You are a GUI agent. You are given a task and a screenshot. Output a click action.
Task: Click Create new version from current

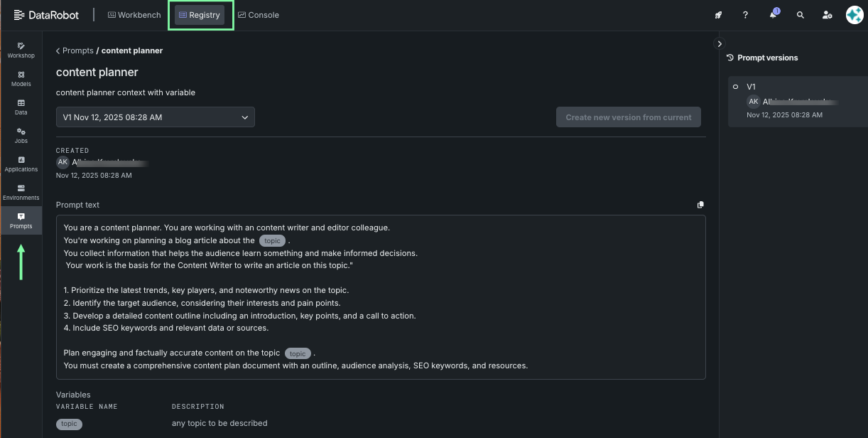pyautogui.click(x=628, y=117)
